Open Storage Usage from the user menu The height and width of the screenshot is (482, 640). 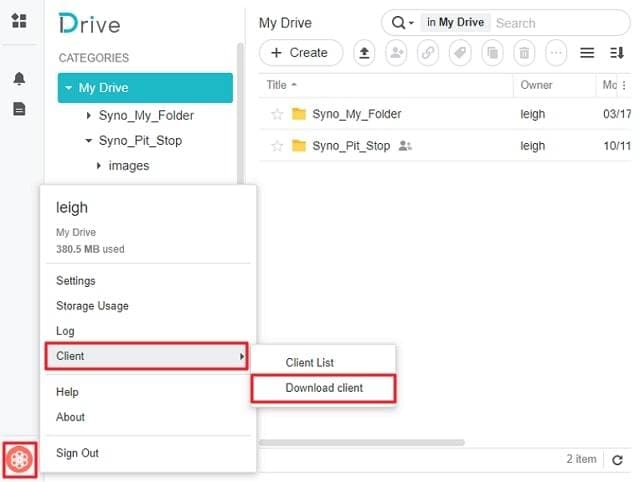pos(92,306)
